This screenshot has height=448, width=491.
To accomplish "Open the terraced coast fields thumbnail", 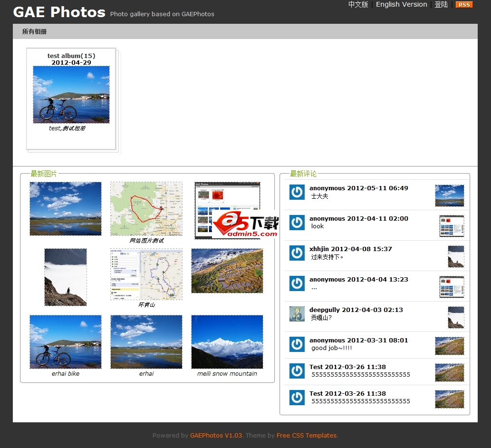I will (x=227, y=271).
